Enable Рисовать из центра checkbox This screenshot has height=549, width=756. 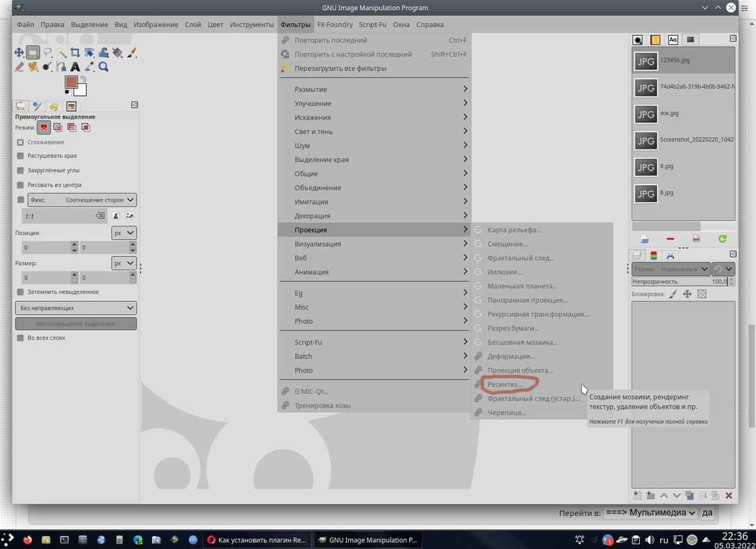[20, 185]
